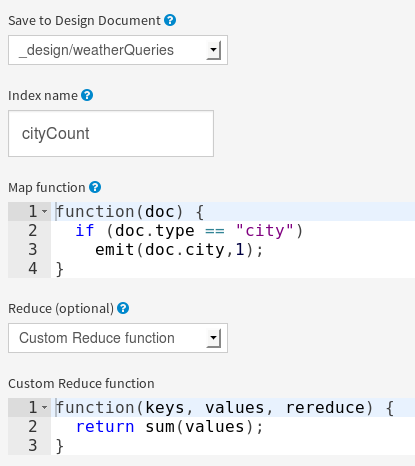Click the arrow on the Reduce selector
The width and height of the screenshot is (415, 466).
[213, 338]
